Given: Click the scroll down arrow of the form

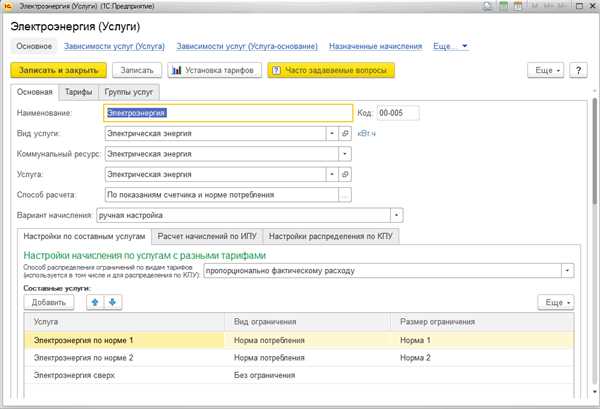Looking at the screenshot, I should (x=594, y=391).
